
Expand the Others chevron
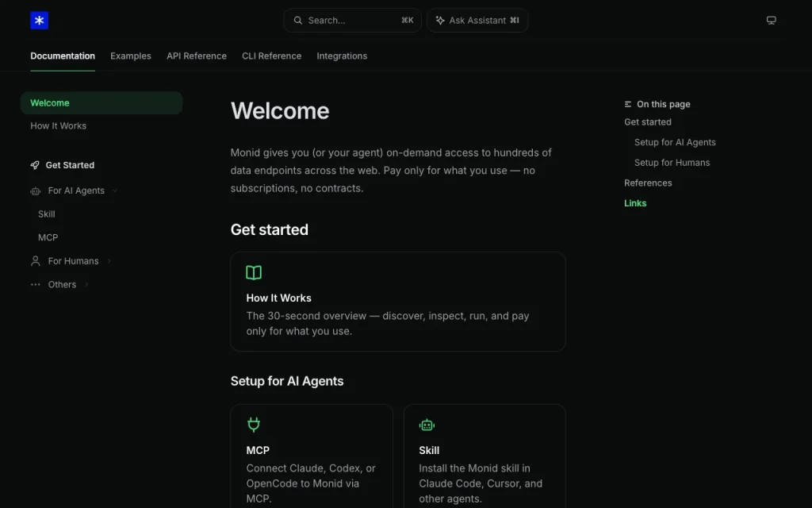pos(86,284)
